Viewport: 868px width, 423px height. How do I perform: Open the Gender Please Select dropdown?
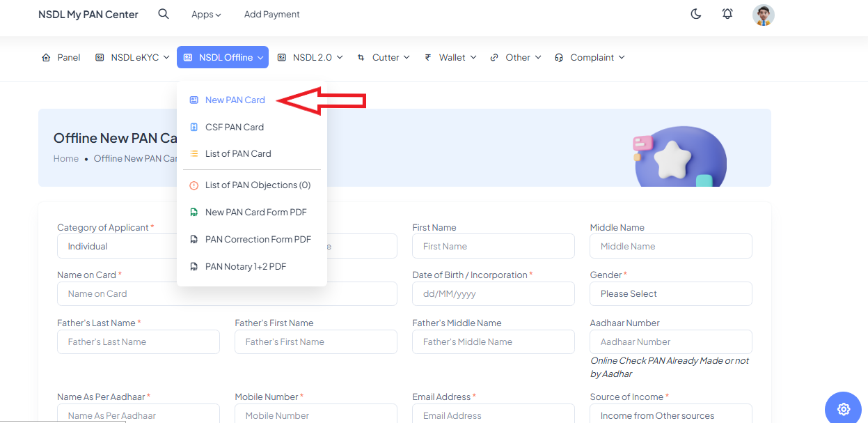click(x=671, y=293)
